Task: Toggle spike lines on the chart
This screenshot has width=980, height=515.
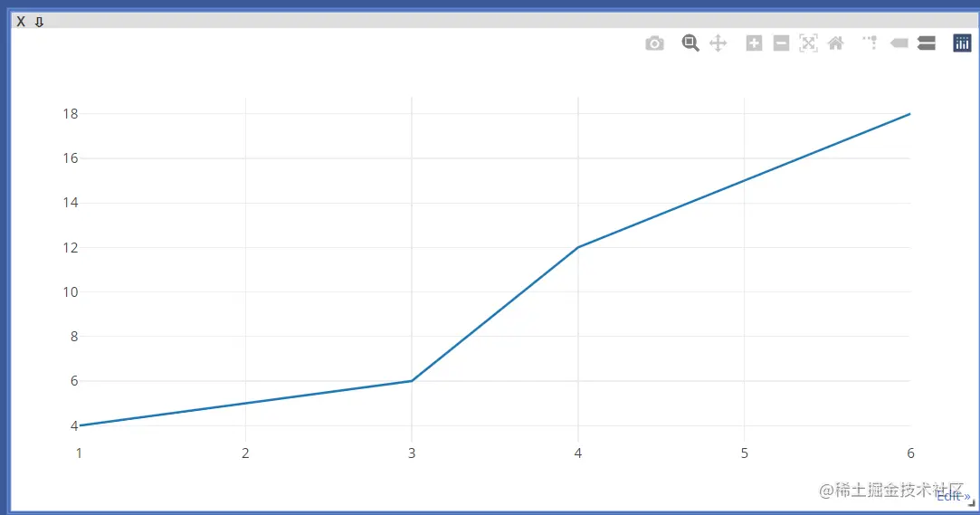Action: (870, 43)
